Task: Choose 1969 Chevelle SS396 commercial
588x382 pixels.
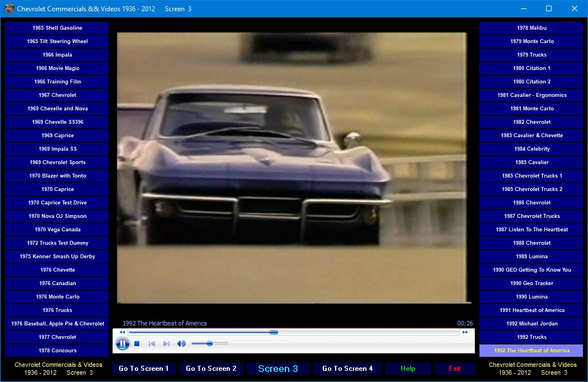Action: (x=58, y=122)
